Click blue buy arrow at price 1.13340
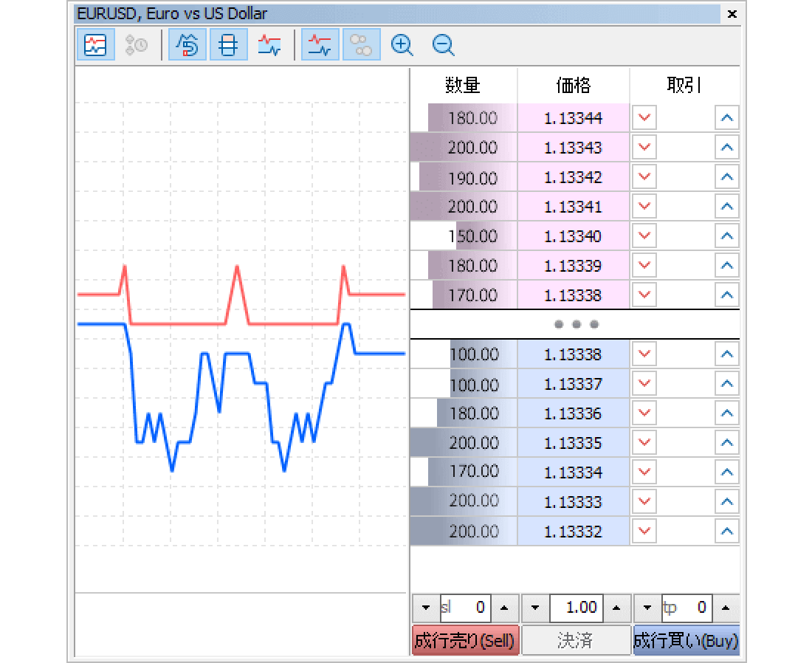The height and width of the screenshot is (663, 812). coord(727,236)
